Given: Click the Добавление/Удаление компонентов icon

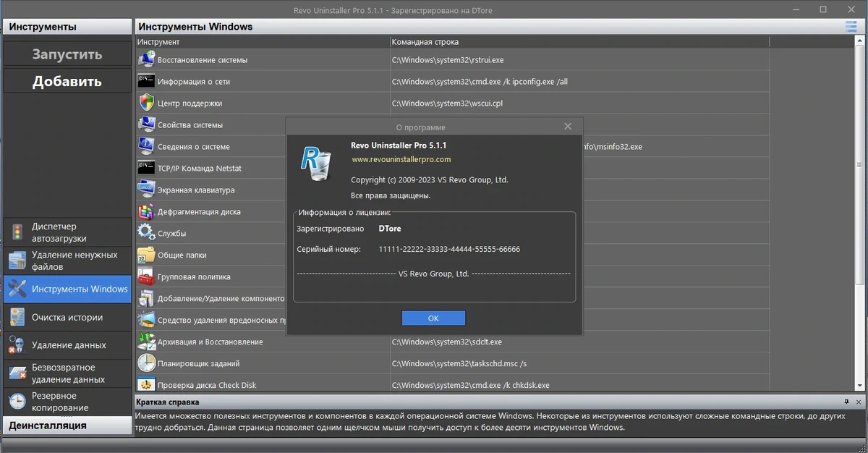Looking at the screenshot, I should 146,298.
